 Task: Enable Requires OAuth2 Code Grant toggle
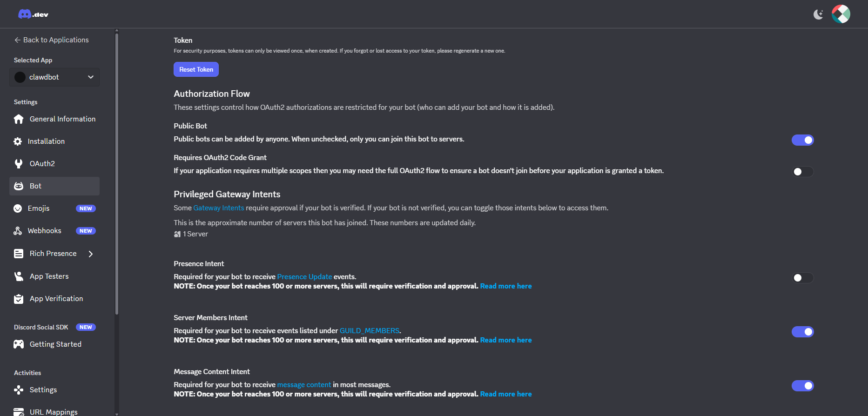pos(802,172)
